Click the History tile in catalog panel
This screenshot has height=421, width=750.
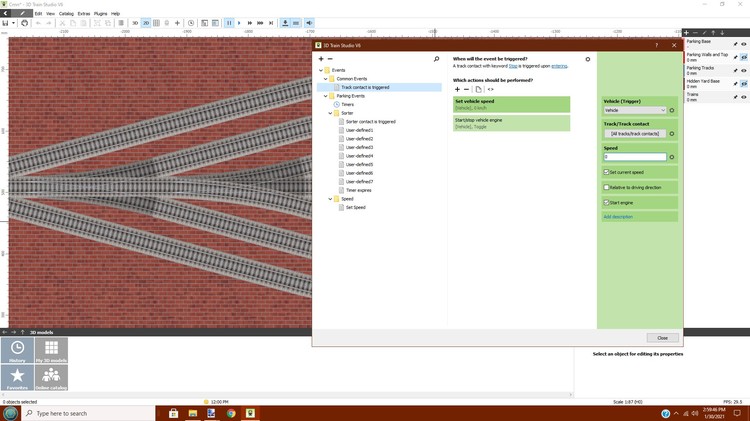(18, 352)
